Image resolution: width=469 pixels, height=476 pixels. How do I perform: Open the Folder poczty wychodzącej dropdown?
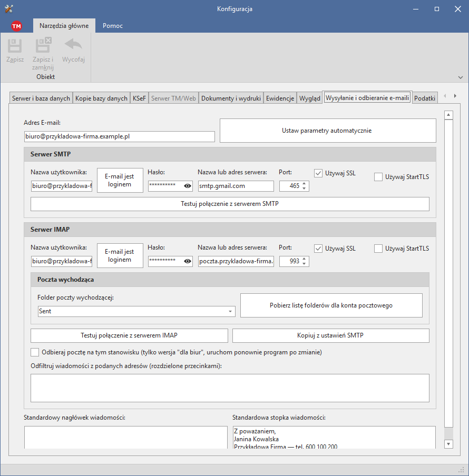[x=230, y=312]
